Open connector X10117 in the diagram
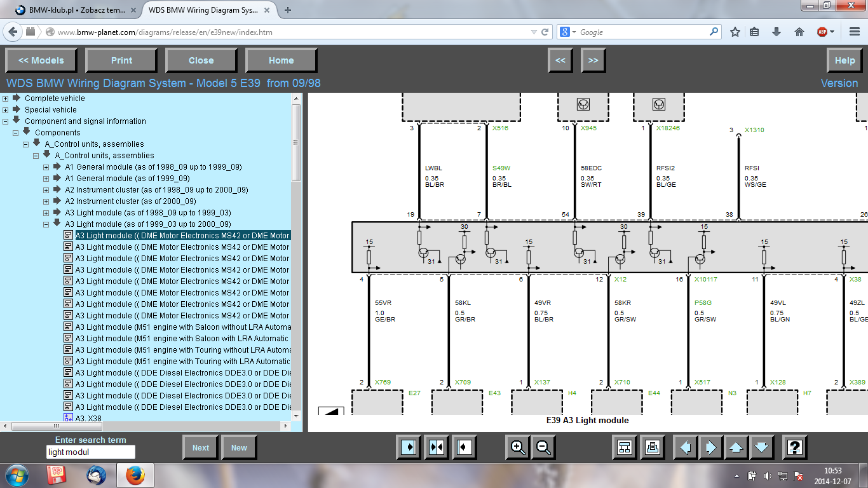 click(705, 280)
